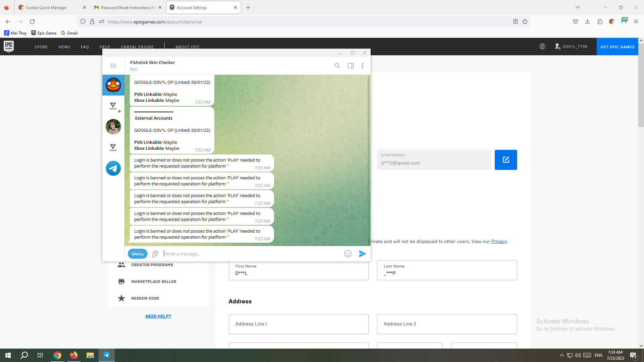Click GET EPIC GAMES button
The height and width of the screenshot is (362, 644).
618,47
